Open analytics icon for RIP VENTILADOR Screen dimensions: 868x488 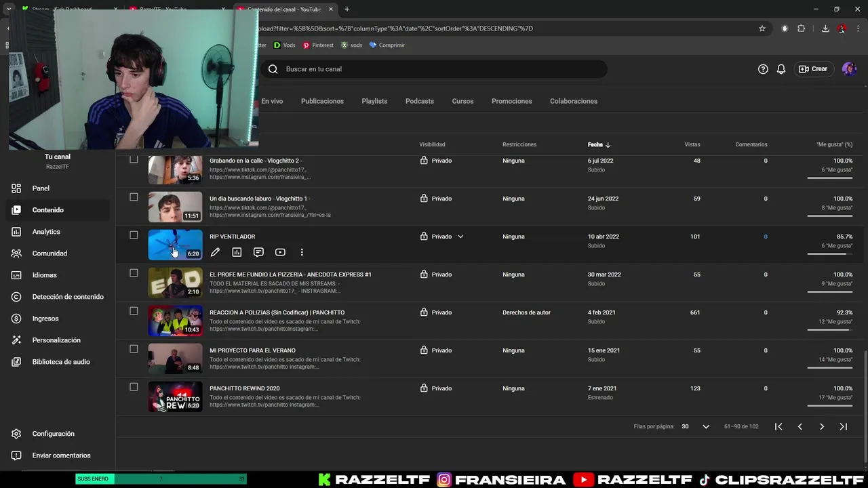(237, 252)
